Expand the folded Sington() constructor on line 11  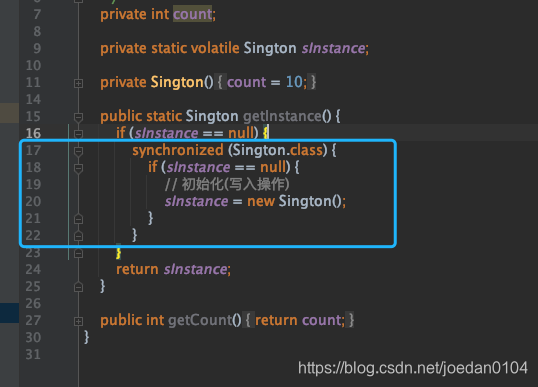pos(78,83)
